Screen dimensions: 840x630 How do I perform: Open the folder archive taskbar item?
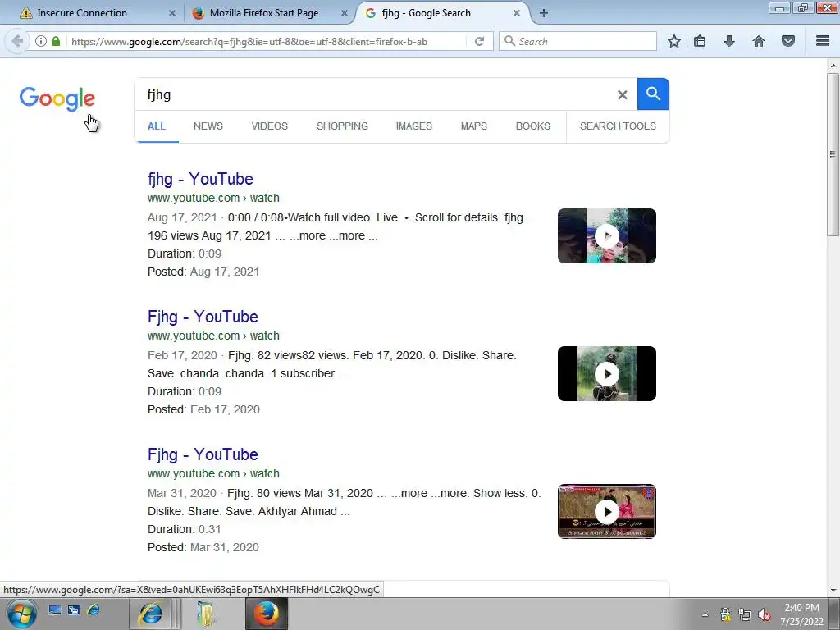tap(205, 614)
